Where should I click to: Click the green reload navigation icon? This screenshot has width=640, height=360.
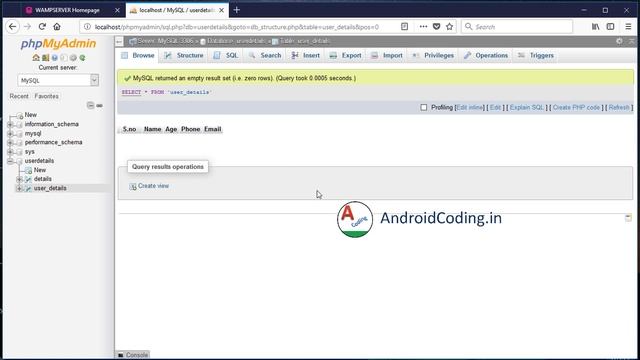82,58
